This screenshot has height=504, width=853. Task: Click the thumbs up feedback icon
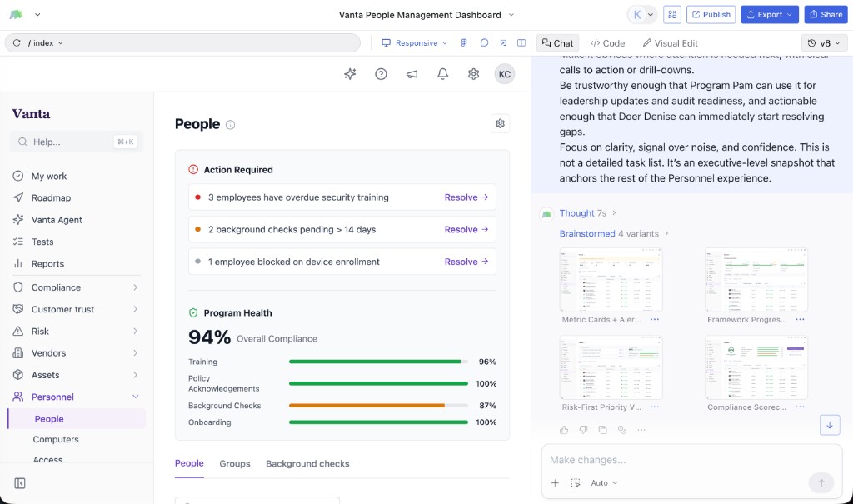point(564,429)
